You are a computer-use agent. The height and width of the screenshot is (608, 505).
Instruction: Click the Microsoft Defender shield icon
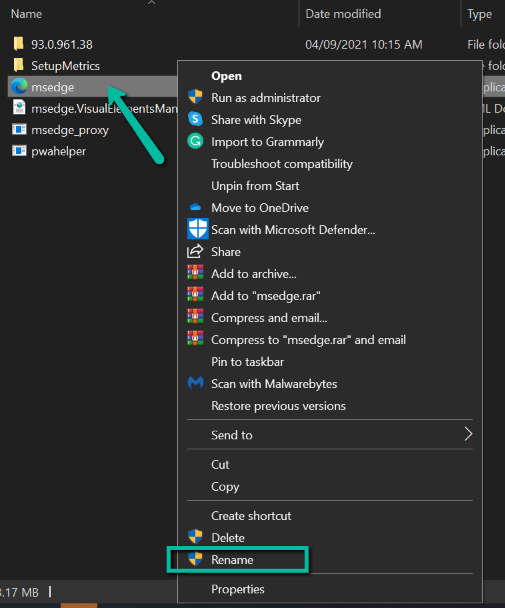point(197,228)
